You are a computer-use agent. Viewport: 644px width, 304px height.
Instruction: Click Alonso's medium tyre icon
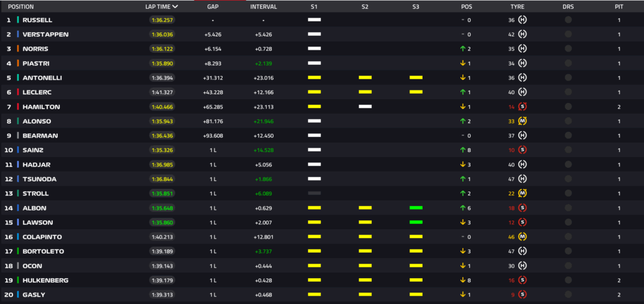tap(523, 121)
